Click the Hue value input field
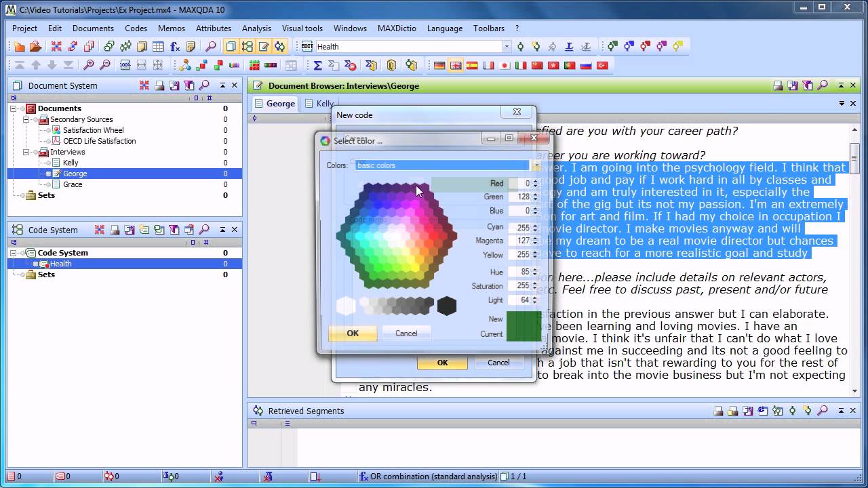This screenshot has width=868, height=488. pyautogui.click(x=519, y=272)
